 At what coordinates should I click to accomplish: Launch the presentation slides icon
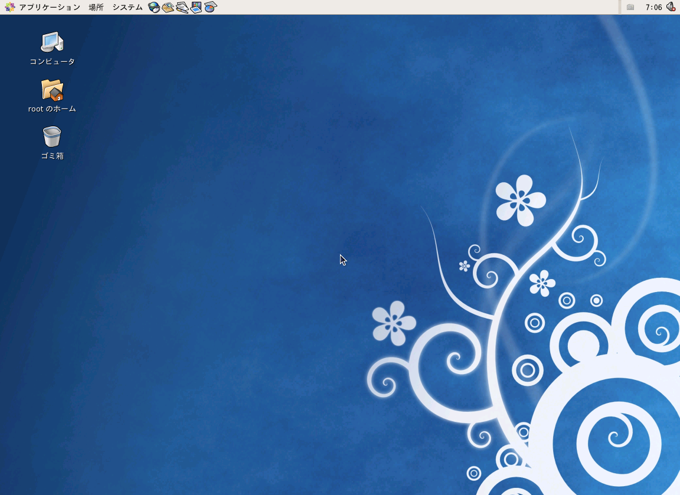tap(196, 7)
